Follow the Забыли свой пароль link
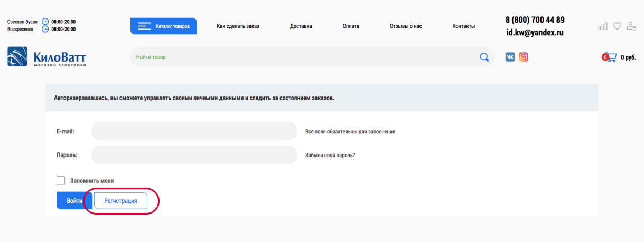This screenshot has width=644, height=242. tap(330, 156)
